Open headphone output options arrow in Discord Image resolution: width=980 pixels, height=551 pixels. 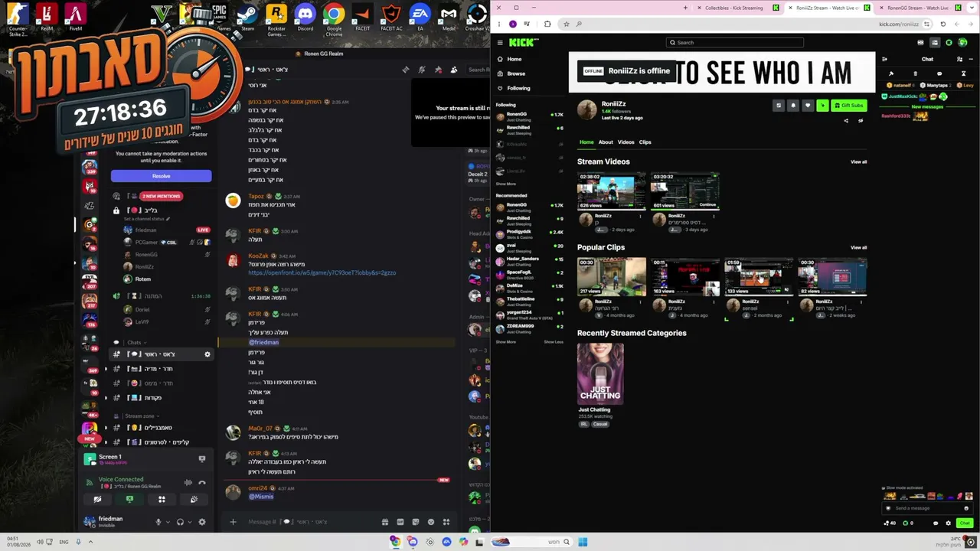coord(189,522)
